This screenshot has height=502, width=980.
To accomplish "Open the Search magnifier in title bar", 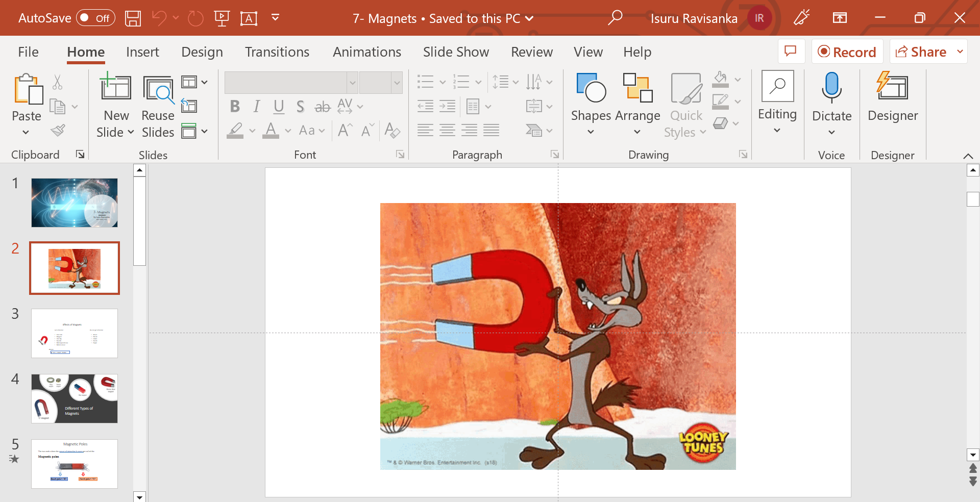I will (615, 18).
